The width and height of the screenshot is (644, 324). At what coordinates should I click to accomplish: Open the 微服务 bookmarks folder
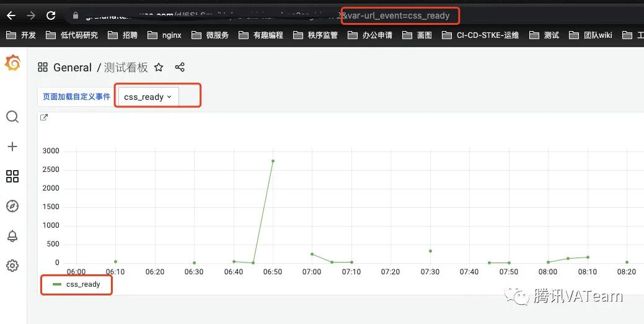(x=210, y=35)
